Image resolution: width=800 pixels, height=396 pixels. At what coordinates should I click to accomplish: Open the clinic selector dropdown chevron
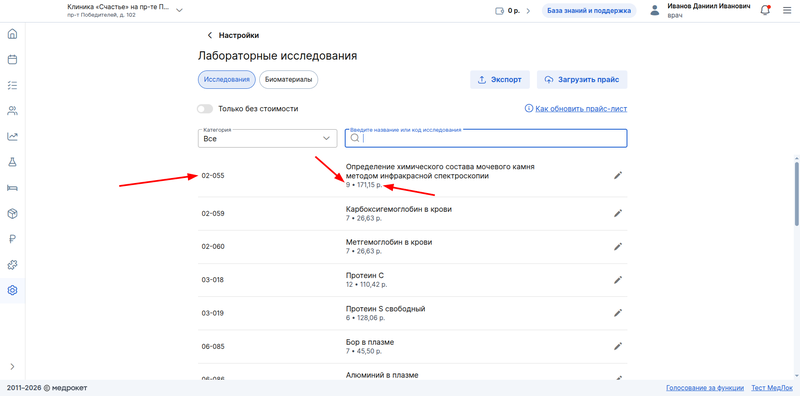coord(179,10)
